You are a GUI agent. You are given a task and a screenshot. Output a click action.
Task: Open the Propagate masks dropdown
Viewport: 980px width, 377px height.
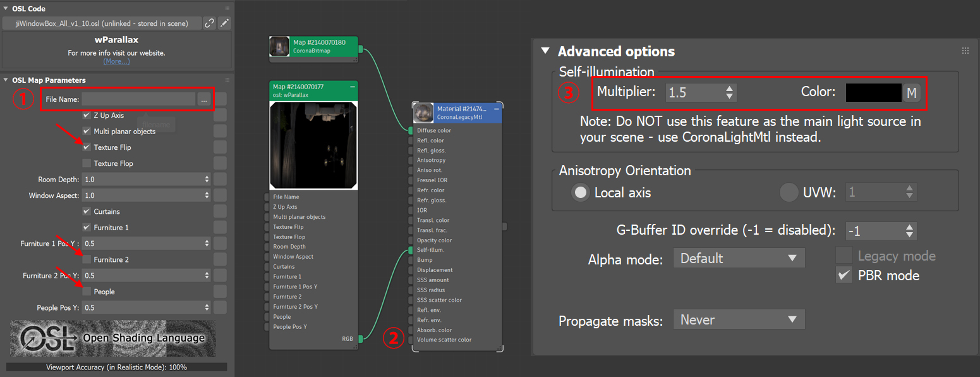739,320
